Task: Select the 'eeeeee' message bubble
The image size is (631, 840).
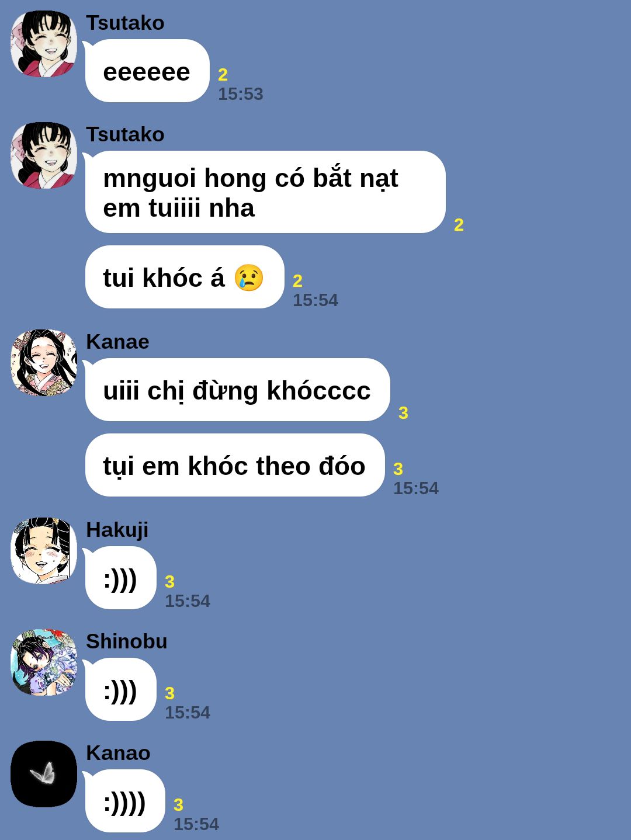Action: [x=147, y=71]
